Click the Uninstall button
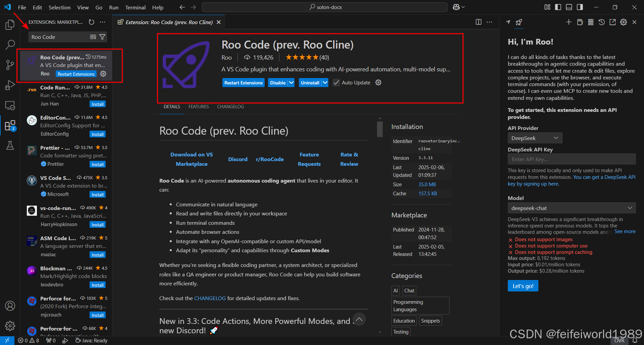Viewport: 644px width, 345px height. tap(310, 83)
